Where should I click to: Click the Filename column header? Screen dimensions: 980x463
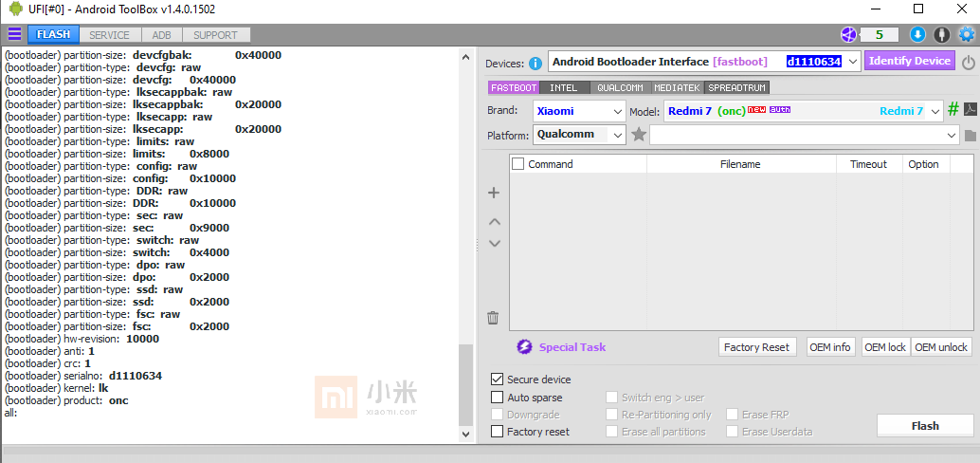[x=740, y=164]
